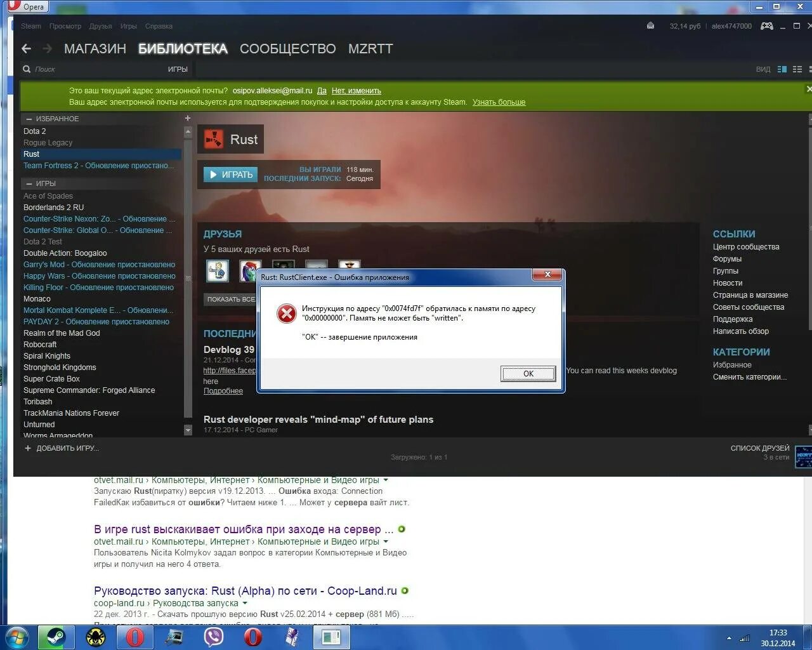Switch to the СООБЩЕСТВО tab
Viewport: 812px width, 650px height.
288,49
